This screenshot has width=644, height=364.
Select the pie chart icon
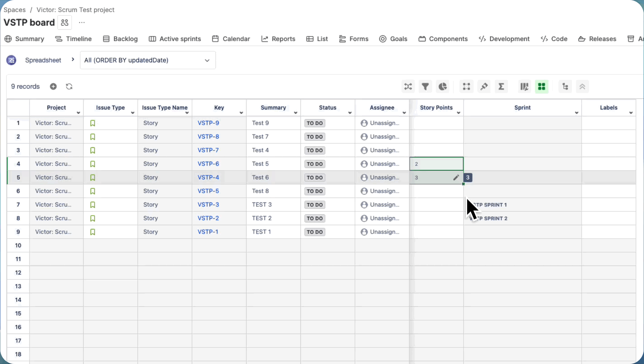pyautogui.click(x=442, y=86)
